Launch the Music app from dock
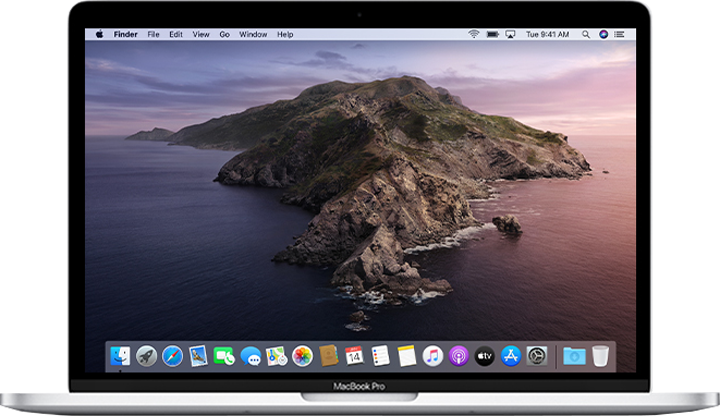Screen dimensions: 720x416 click(x=433, y=356)
